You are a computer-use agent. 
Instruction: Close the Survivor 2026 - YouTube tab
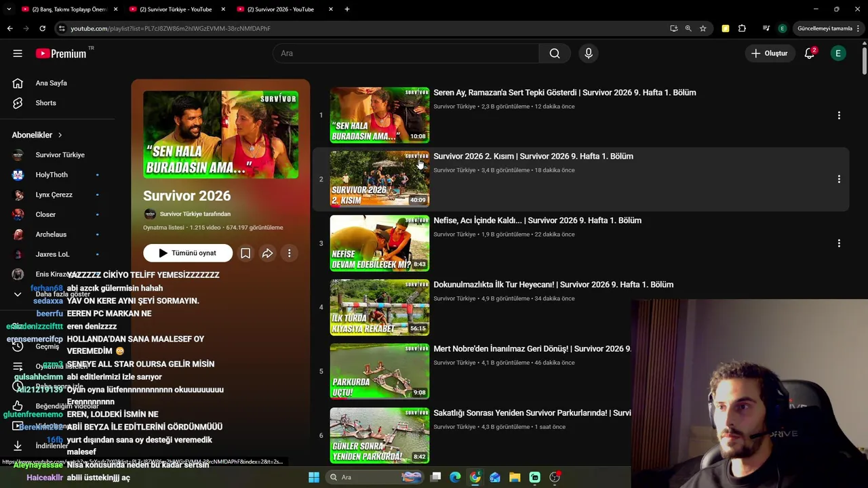331,9
